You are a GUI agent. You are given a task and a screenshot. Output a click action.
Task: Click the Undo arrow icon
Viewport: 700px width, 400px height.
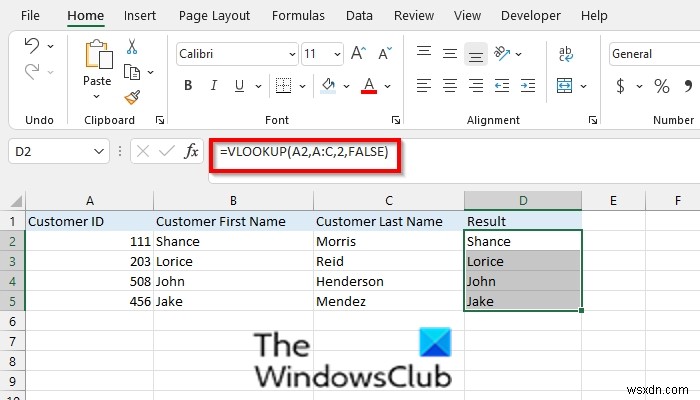[32, 46]
